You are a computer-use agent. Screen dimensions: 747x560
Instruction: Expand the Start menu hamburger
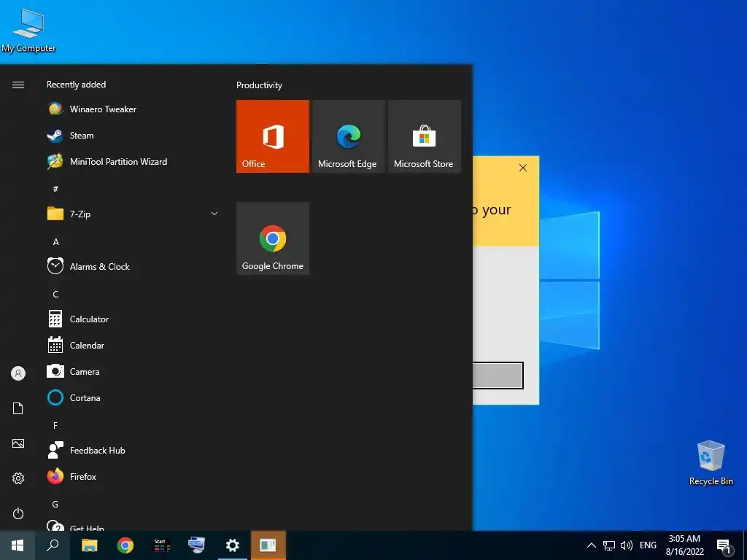click(18, 85)
